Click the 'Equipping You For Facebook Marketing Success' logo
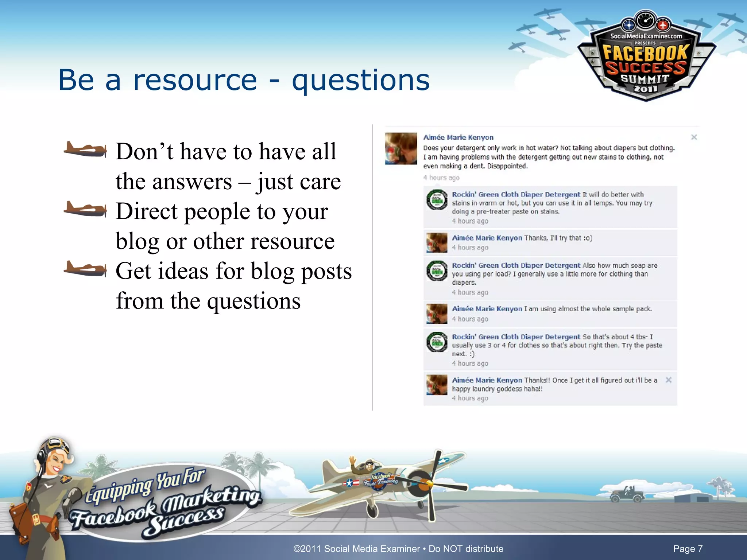Screen dimensions: 747x560 pyautogui.click(x=166, y=503)
